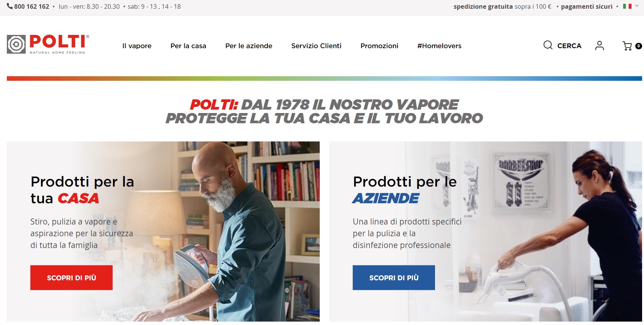The image size is (644, 325).
Task: Click the cart item count badge
Action: (x=639, y=46)
